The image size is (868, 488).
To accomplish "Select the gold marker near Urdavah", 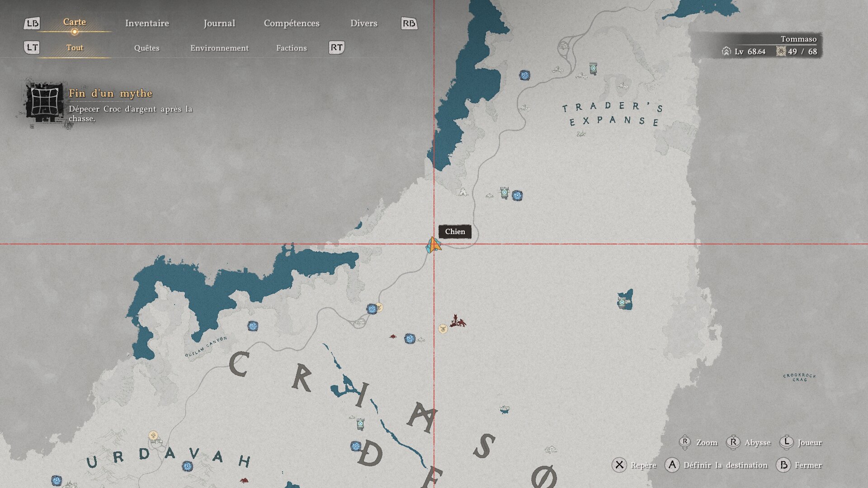I will [x=154, y=436].
